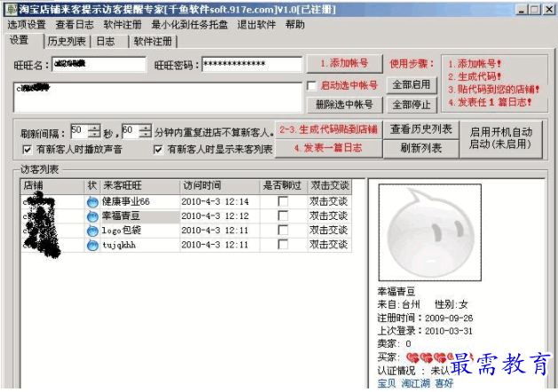Click the 刷新列表 button
Screen dimensions: 558x392
(x=421, y=148)
